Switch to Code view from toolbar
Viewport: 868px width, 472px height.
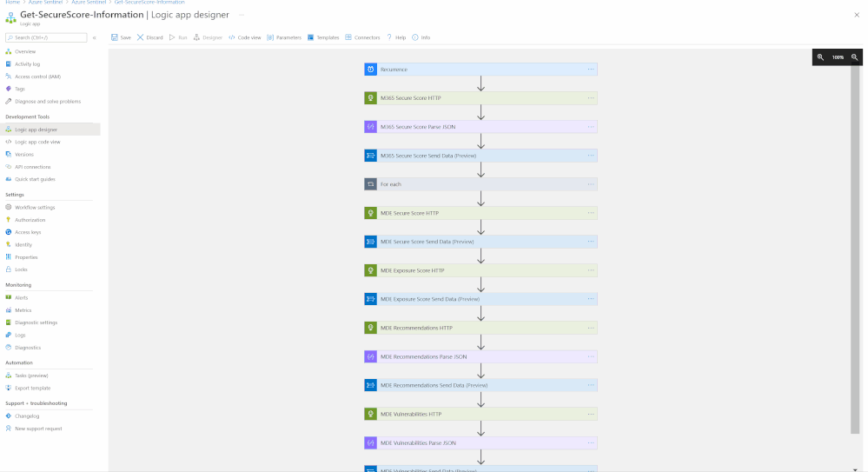245,37
